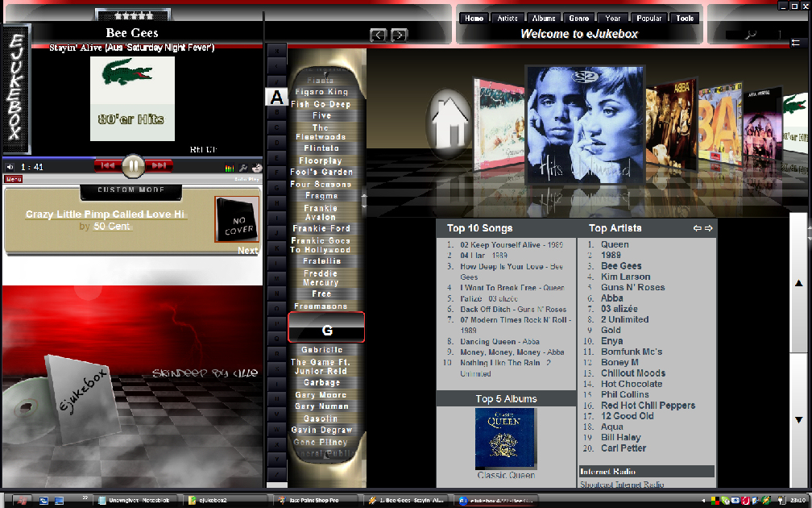Click the Windows Start button

(21, 500)
